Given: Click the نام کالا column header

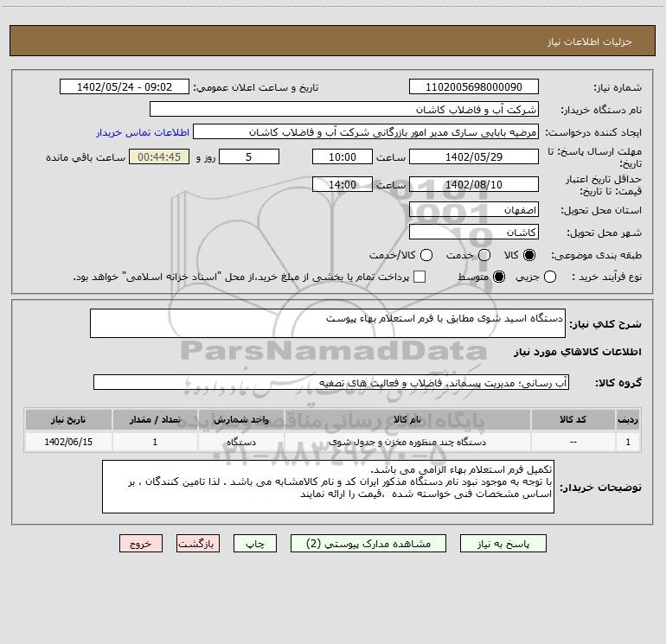Looking at the screenshot, I should [407, 419].
